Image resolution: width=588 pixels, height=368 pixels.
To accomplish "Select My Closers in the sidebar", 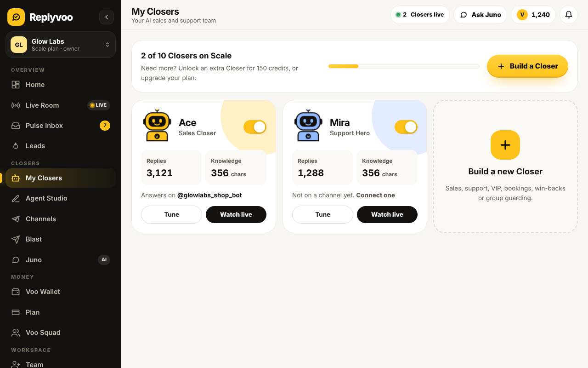I will (61, 178).
